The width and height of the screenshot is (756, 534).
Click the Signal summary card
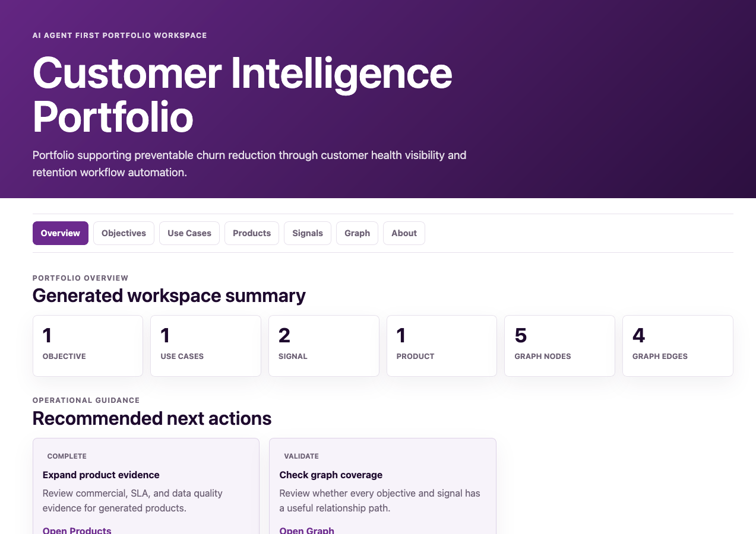click(324, 346)
